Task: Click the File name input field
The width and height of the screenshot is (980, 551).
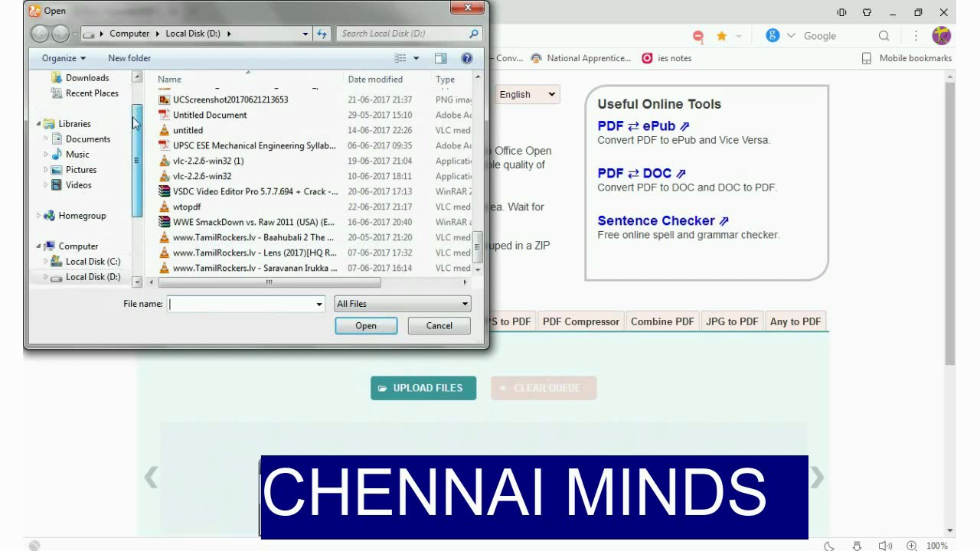Action: point(241,304)
